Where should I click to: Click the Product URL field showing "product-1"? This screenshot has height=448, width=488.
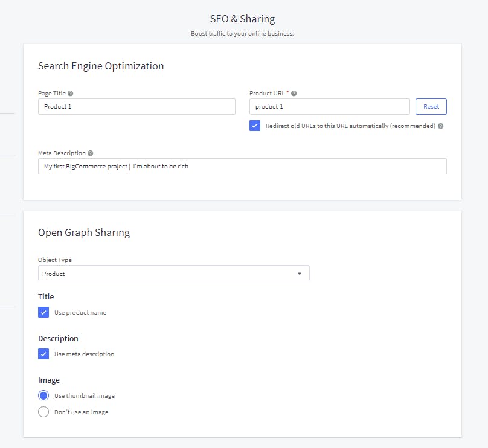coord(329,106)
